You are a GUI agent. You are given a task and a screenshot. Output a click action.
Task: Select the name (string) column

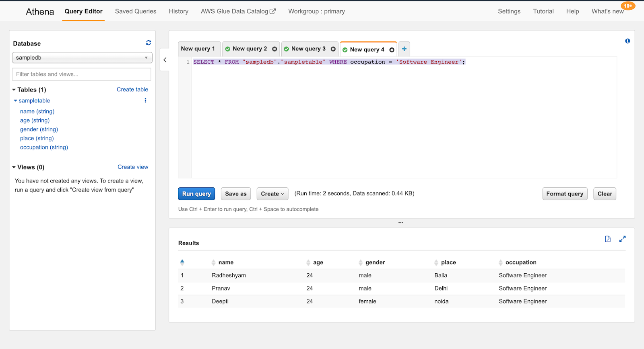pos(37,112)
